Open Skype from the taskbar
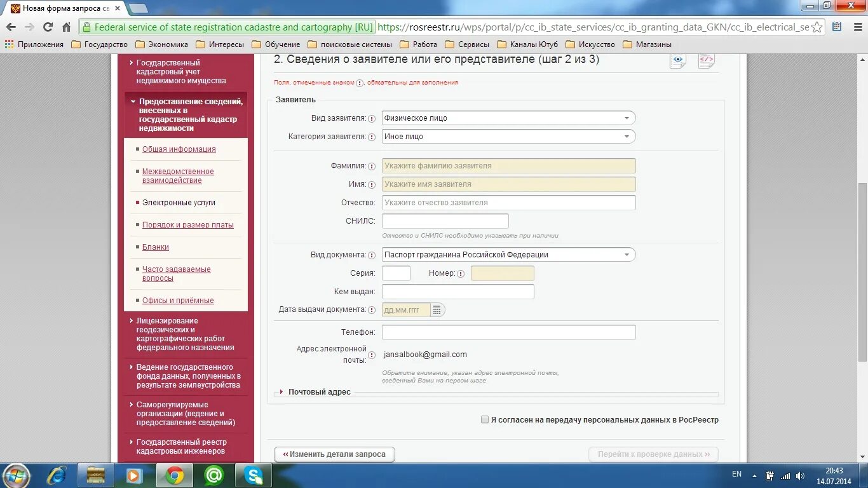Viewport: 868px width, 488px height. click(x=254, y=475)
